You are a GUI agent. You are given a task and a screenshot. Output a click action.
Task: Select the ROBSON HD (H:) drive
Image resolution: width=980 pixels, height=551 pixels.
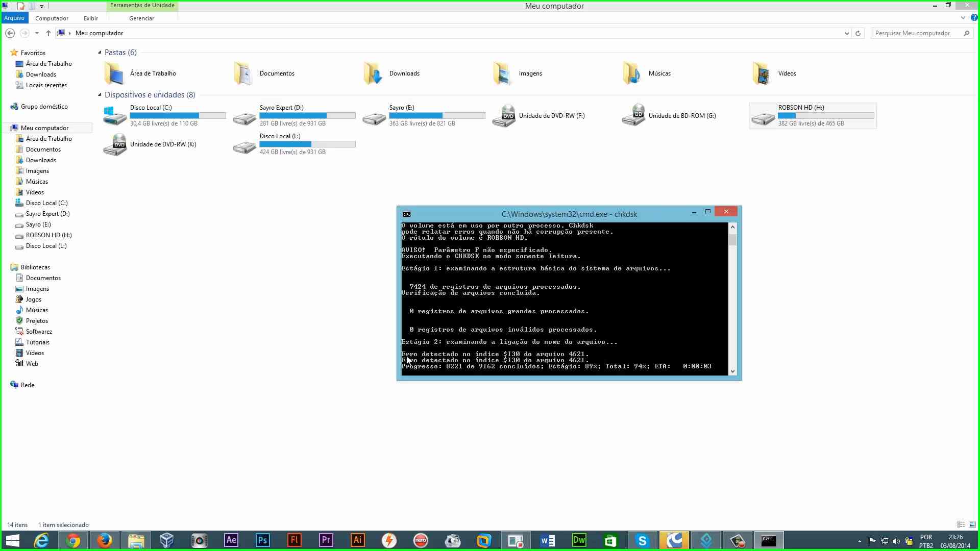pyautogui.click(x=813, y=116)
